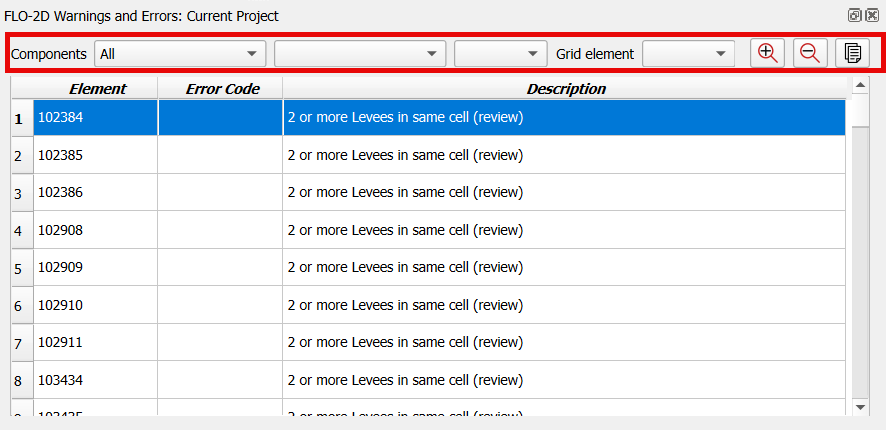Viewport: 886px width, 430px height.
Task: Open the Components dropdown showing All
Action: click(x=180, y=54)
